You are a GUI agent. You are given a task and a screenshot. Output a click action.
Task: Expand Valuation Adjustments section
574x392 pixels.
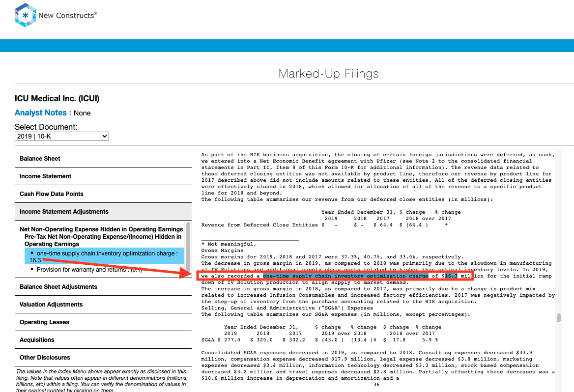click(x=103, y=304)
